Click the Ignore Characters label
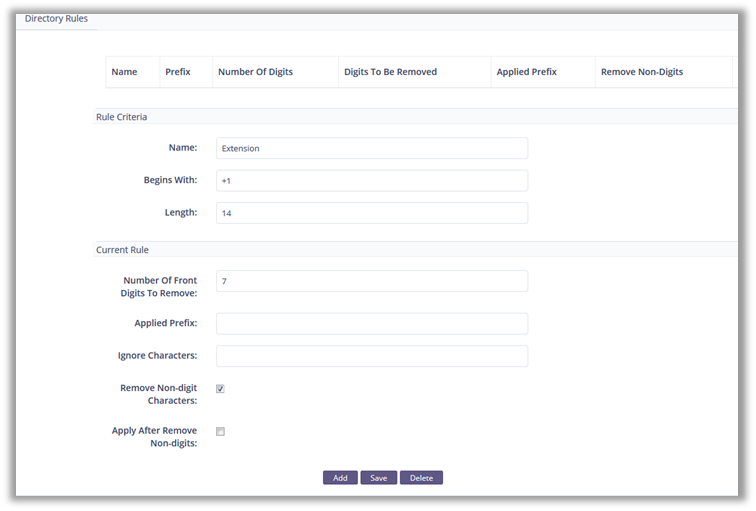The width and height of the screenshot is (756, 511). pyautogui.click(x=157, y=355)
